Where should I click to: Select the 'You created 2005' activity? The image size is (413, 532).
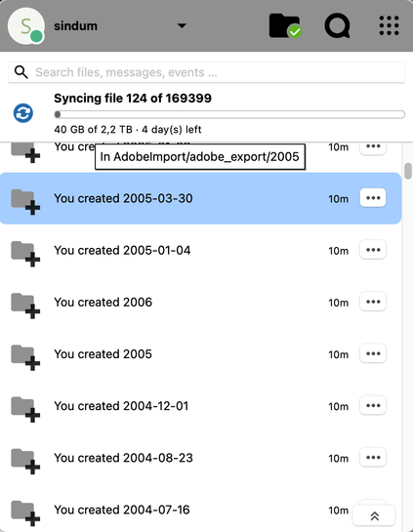click(201, 354)
